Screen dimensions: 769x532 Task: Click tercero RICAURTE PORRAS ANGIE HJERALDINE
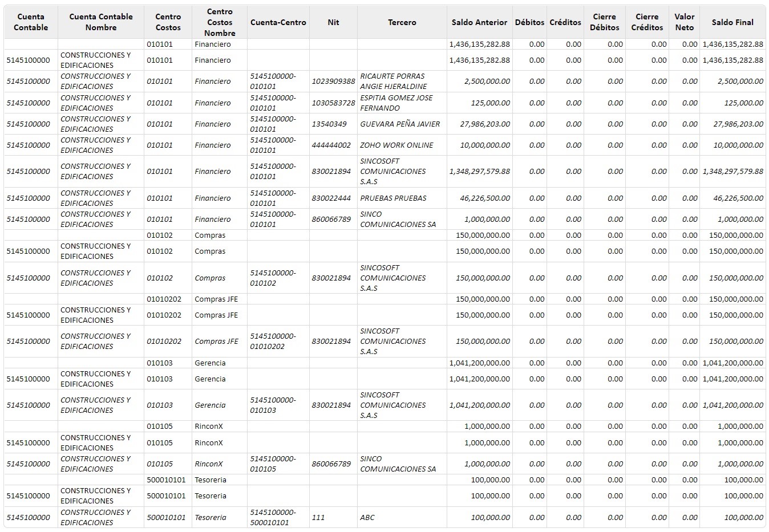click(x=394, y=81)
